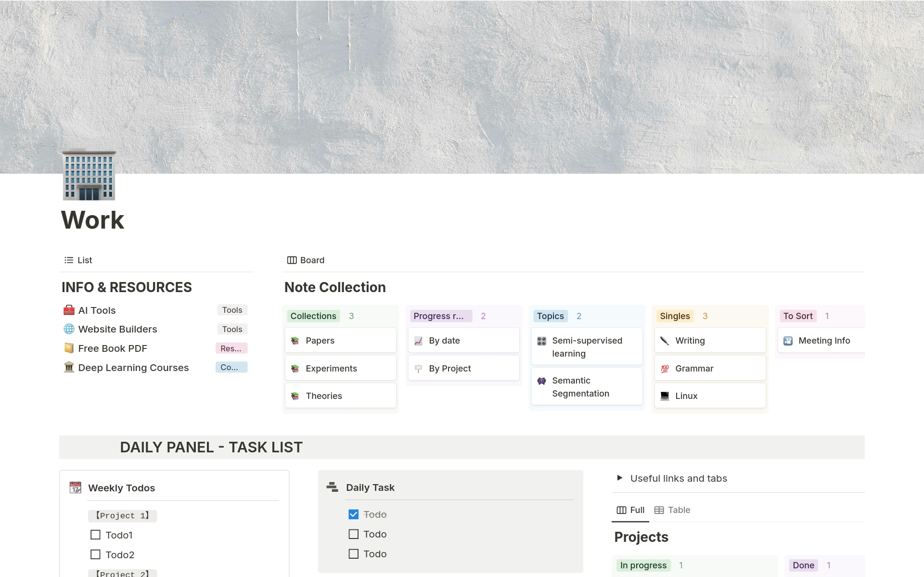924x577 pixels.
Task: Click the laptop icon on the Linux card
Action: click(x=665, y=396)
